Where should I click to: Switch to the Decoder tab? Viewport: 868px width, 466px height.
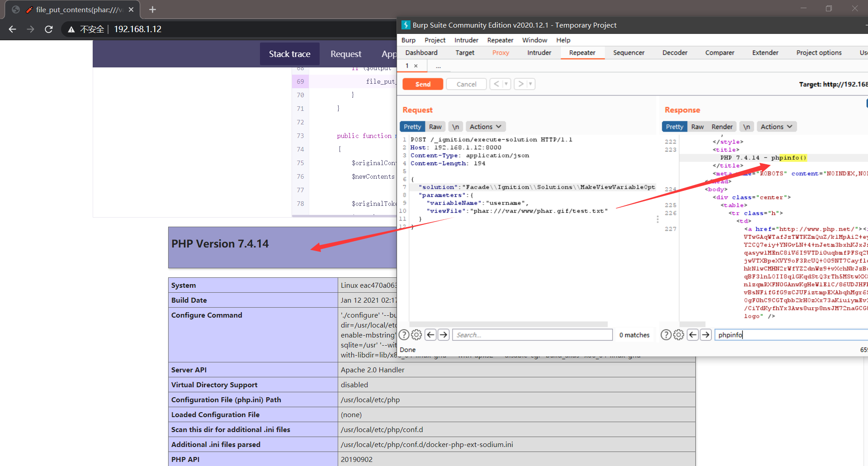coord(675,53)
